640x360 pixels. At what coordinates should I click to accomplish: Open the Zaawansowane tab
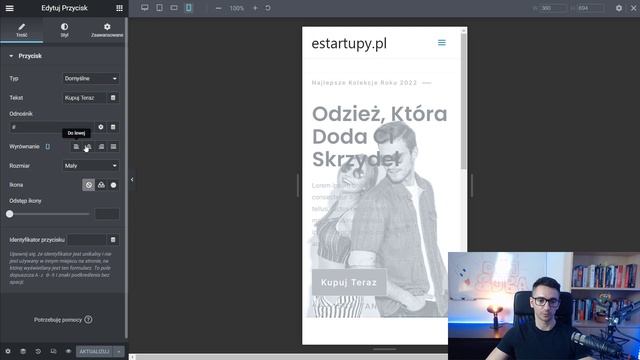coord(107,30)
